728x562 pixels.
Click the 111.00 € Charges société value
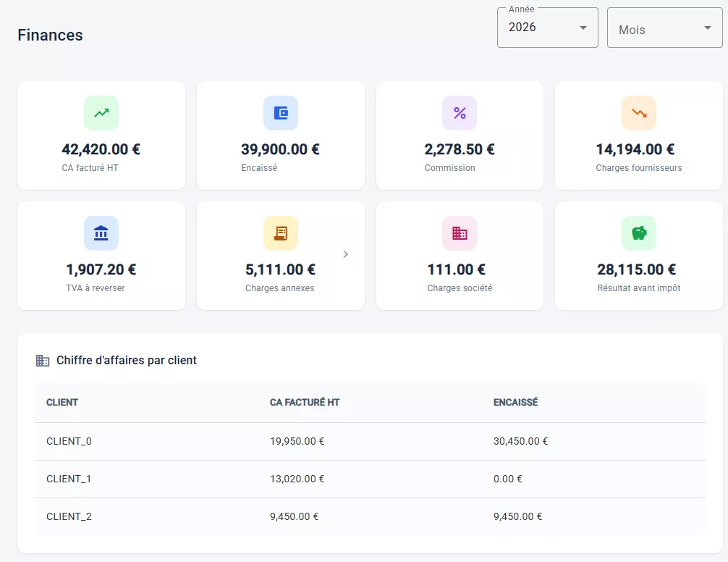point(457,270)
